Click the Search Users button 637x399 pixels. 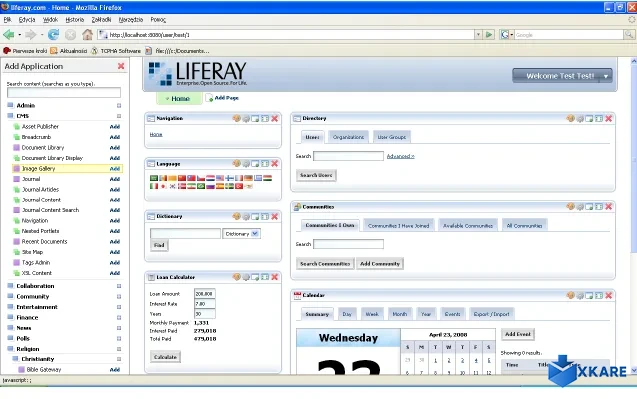click(316, 175)
